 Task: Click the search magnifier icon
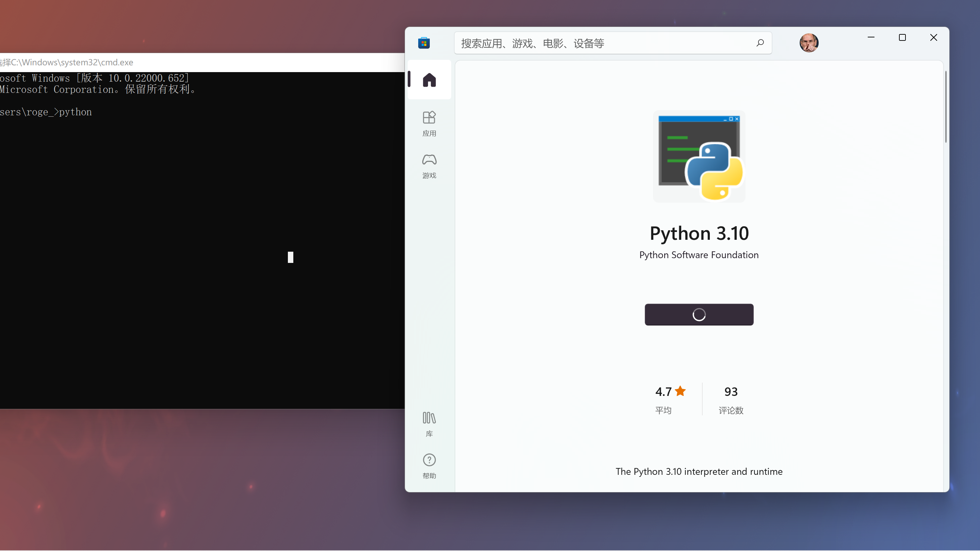(x=760, y=43)
